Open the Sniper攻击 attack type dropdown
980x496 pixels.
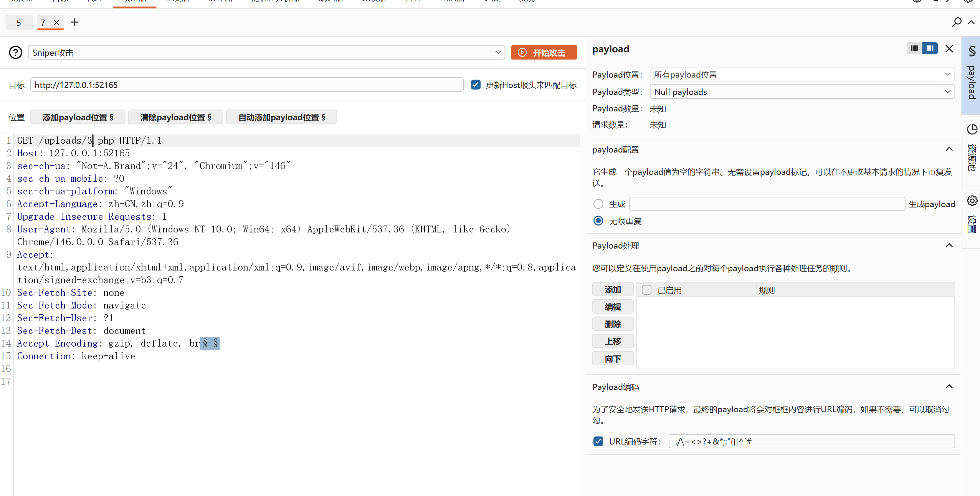click(267, 53)
